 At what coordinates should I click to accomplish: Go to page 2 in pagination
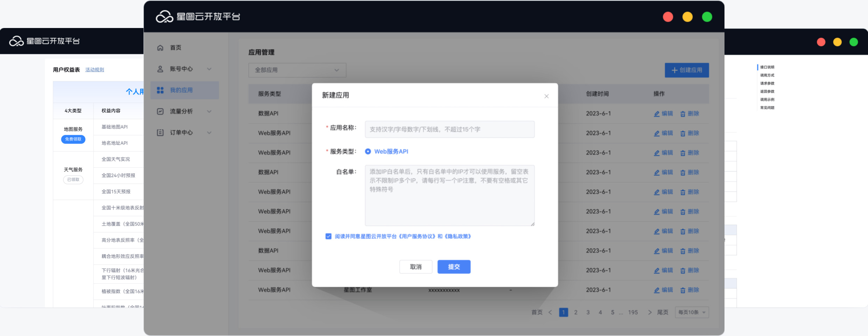[576, 312]
